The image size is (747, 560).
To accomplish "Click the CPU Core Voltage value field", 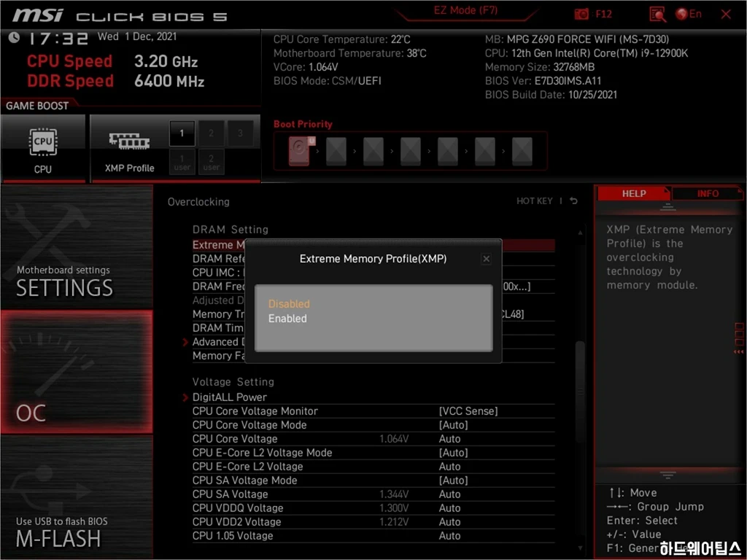I will click(450, 439).
